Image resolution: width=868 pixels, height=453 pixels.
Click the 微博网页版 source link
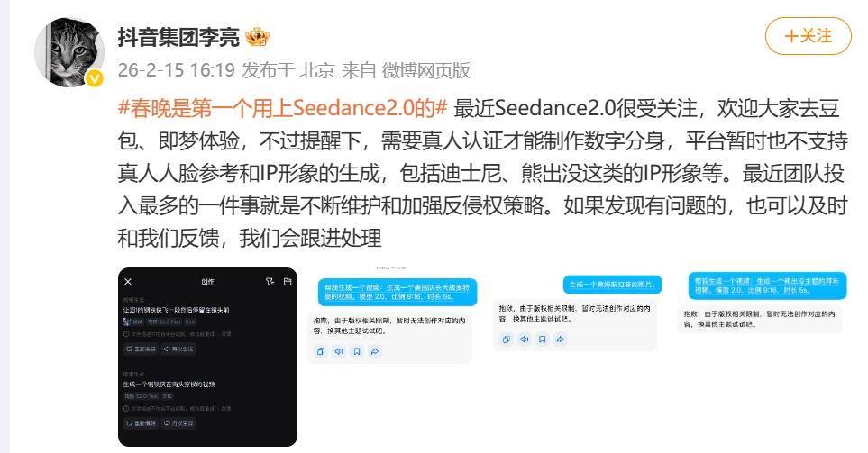click(x=426, y=70)
